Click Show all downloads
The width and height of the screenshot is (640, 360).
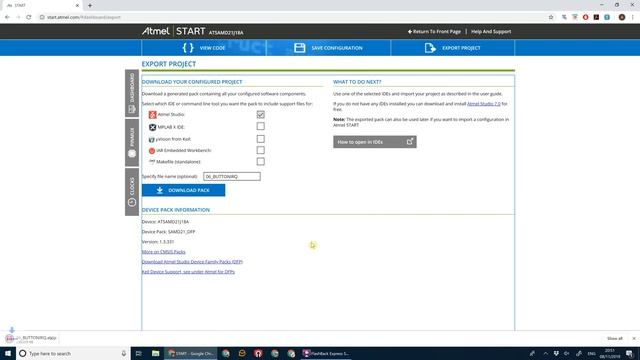[x=615, y=338]
